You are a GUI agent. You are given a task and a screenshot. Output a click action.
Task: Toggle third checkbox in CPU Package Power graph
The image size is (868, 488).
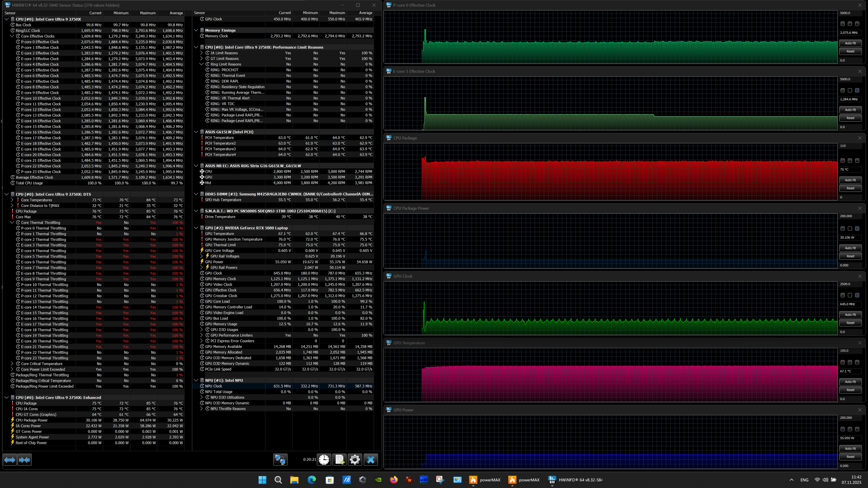click(x=857, y=228)
